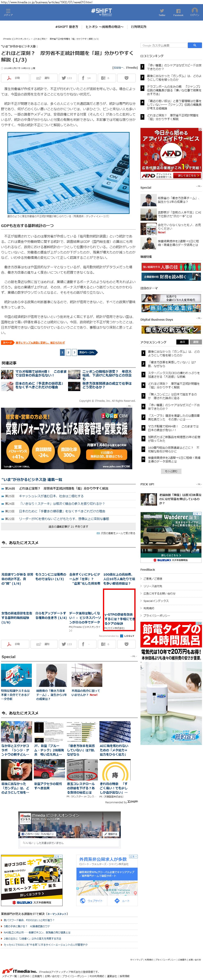Click the Twitter icon in header

tap(162, 12)
